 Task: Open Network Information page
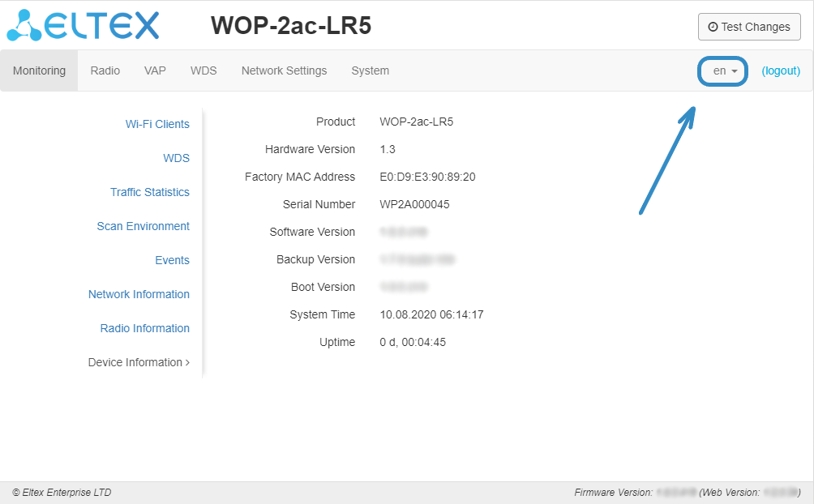pos(139,294)
